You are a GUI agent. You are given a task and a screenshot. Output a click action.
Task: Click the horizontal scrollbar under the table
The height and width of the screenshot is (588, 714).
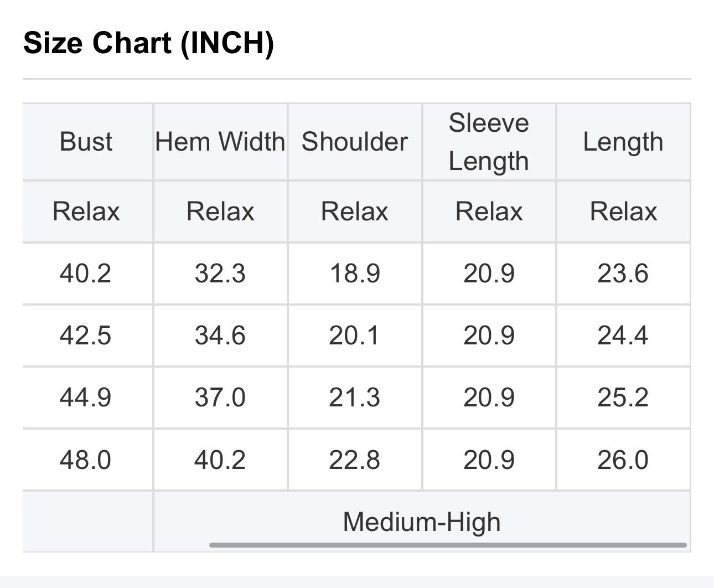click(448, 545)
